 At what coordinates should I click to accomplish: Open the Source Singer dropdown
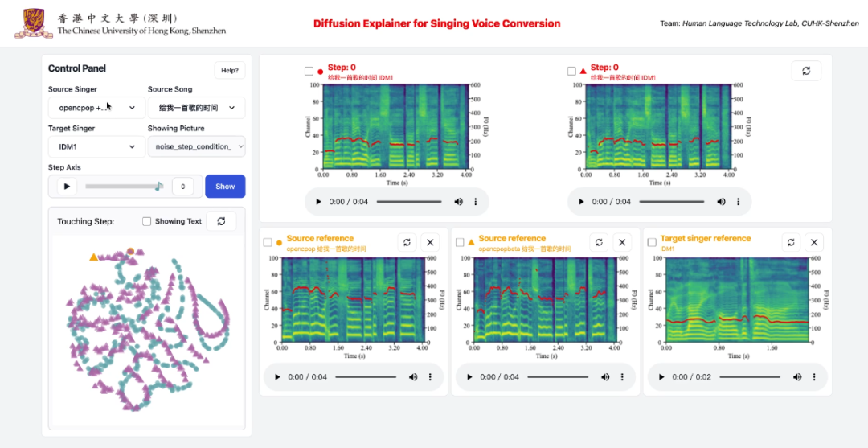point(97,108)
